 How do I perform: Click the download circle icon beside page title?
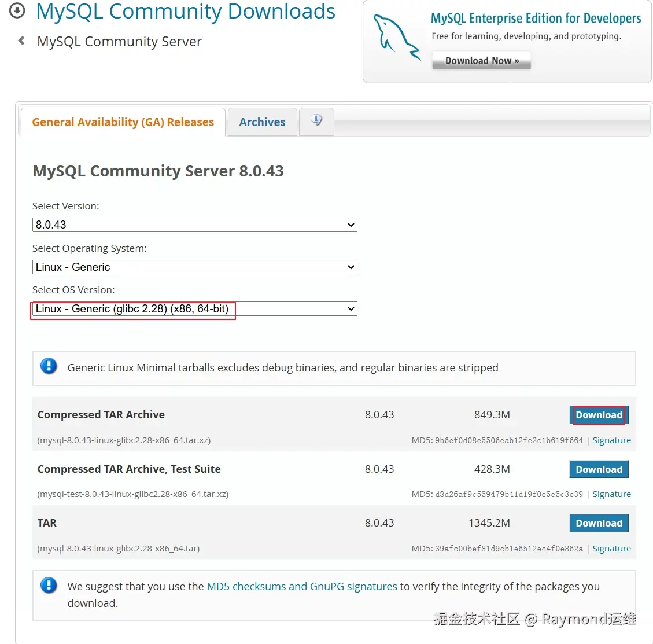pos(17,11)
